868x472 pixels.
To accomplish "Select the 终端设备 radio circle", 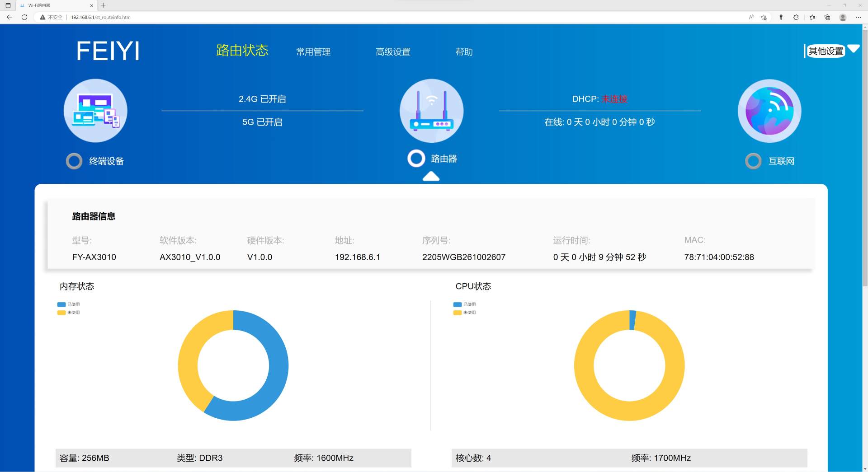I will (74, 161).
